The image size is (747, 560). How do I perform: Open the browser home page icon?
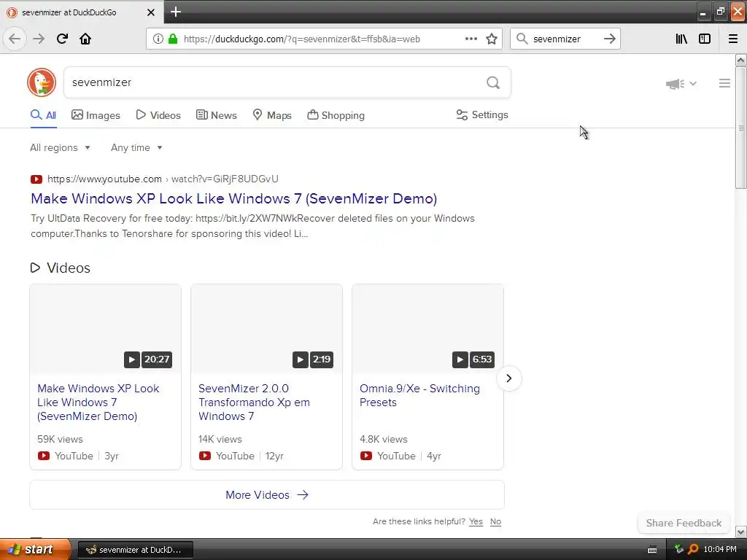[x=85, y=39]
